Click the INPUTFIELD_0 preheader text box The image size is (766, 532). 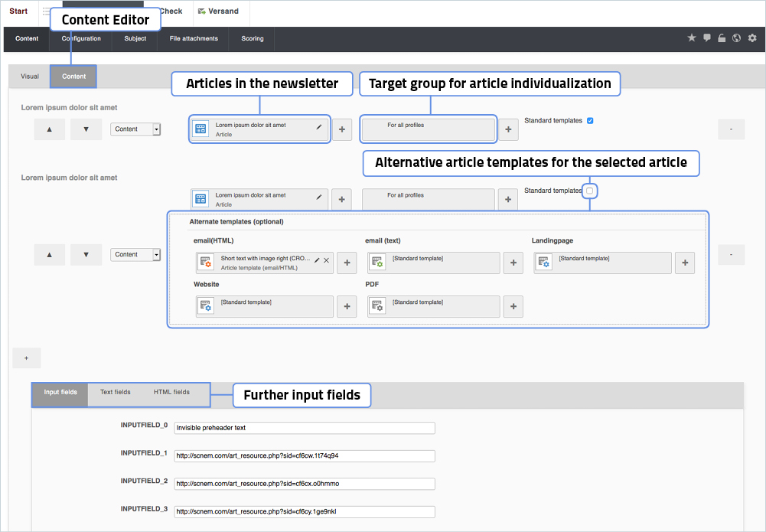pyautogui.click(x=305, y=428)
